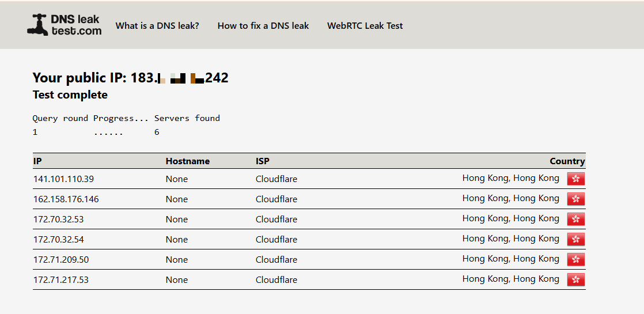Viewport: 644px width, 314px height.
Task: Click the DNS leak test.com site title
Action: click(80, 25)
